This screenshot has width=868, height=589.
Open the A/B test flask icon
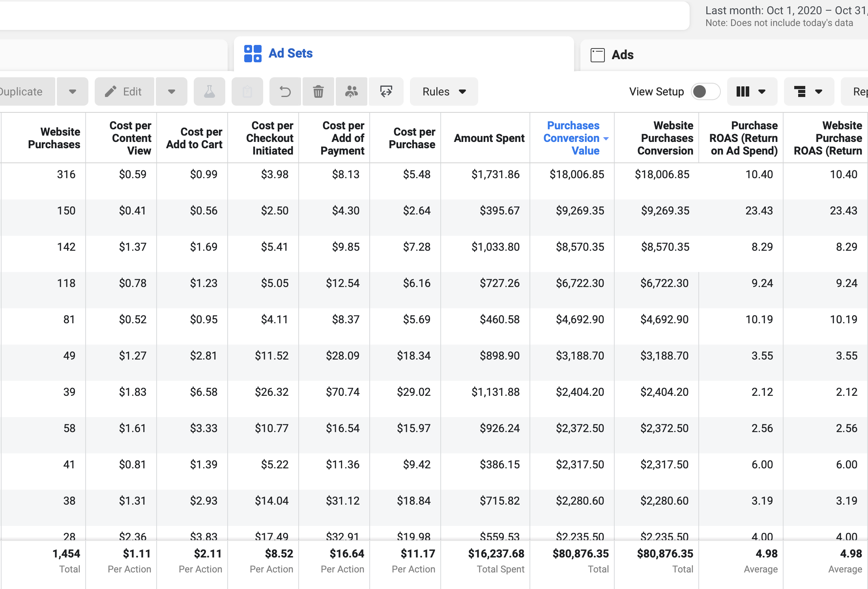point(209,91)
